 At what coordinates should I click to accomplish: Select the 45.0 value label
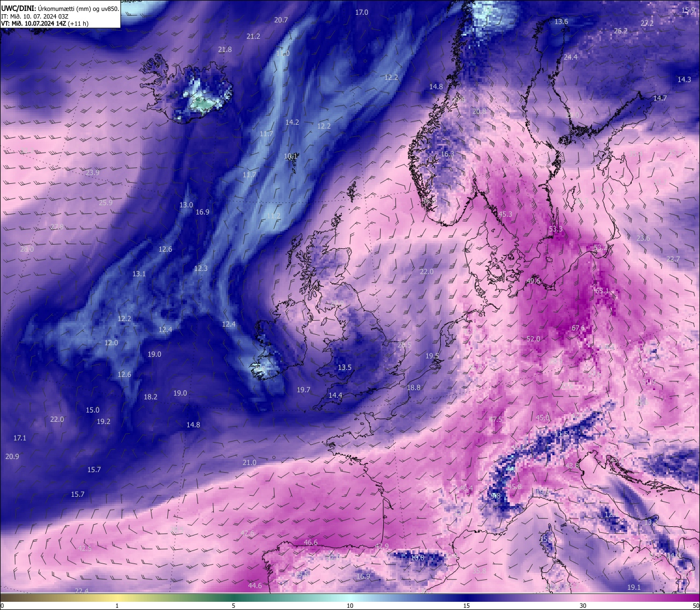point(542,417)
